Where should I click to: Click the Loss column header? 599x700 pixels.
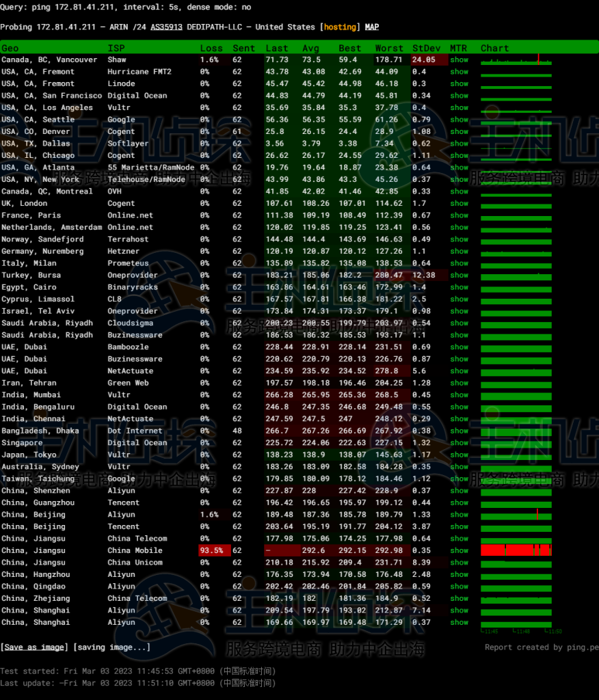(211, 49)
